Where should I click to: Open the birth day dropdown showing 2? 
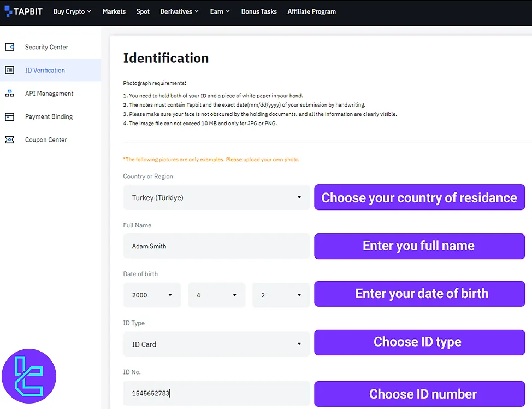click(x=281, y=295)
